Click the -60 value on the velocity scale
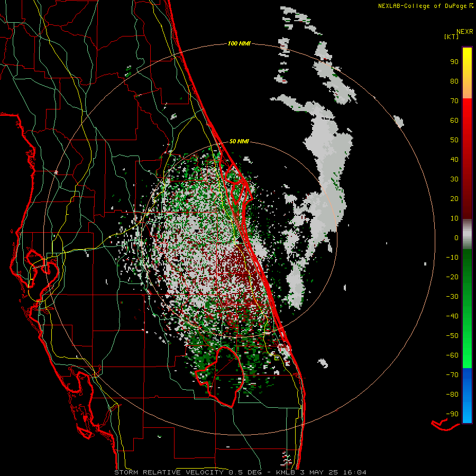 (452, 355)
